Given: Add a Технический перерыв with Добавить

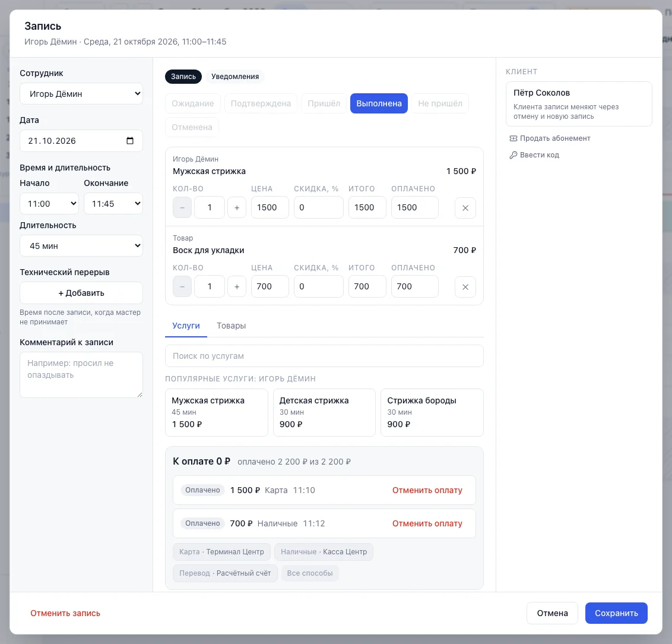Looking at the screenshot, I should click(81, 293).
